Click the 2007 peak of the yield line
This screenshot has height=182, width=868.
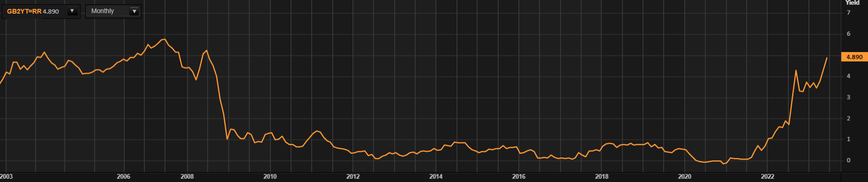pyautogui.click(x=164, y=39)
